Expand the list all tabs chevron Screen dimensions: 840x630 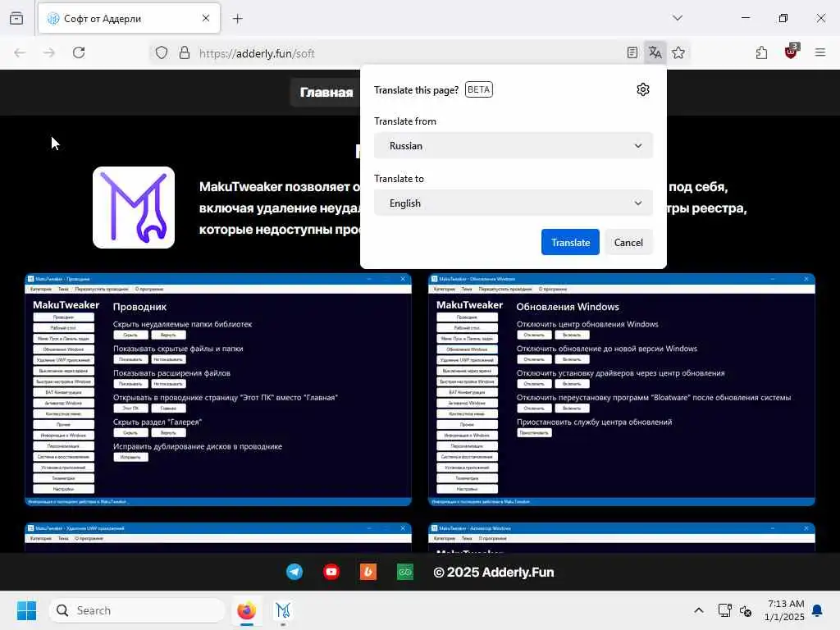point(678,18)
